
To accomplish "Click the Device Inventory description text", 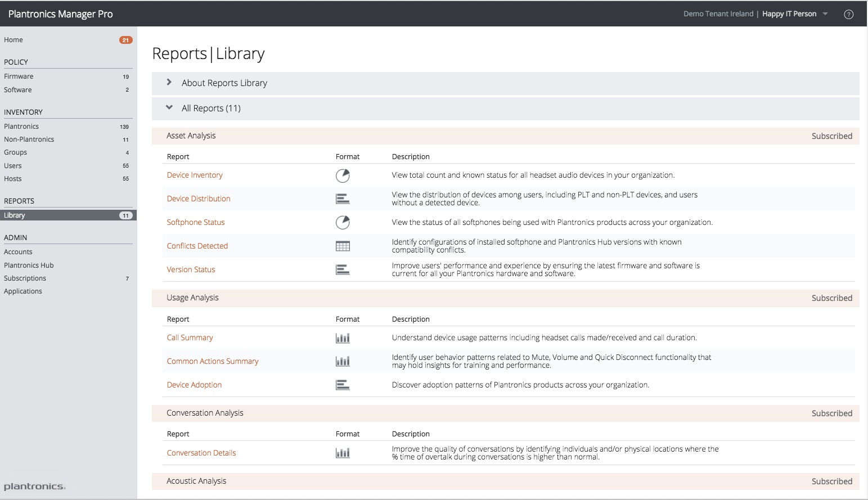I will [x=533, y=175].
